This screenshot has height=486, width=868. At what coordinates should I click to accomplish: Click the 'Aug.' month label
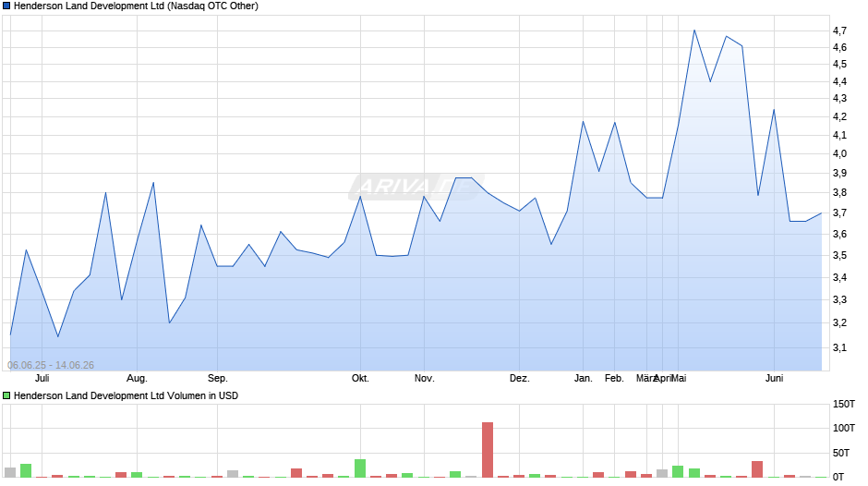[x=137, y=378]
